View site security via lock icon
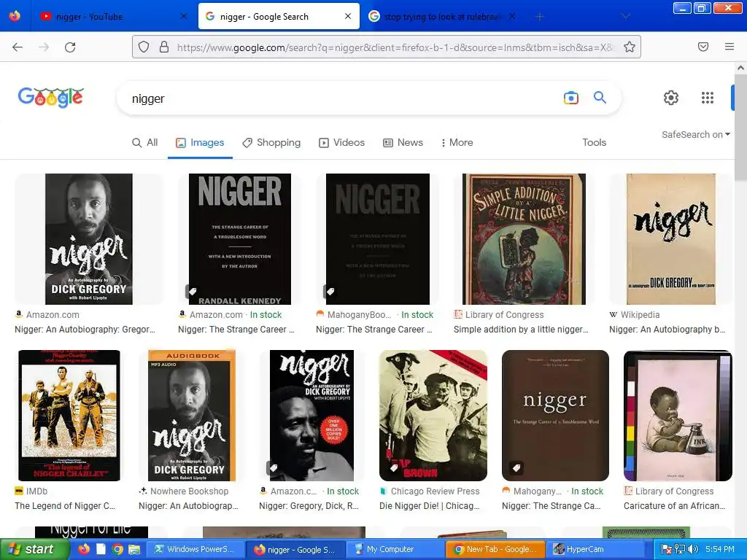 pos(164,47)
